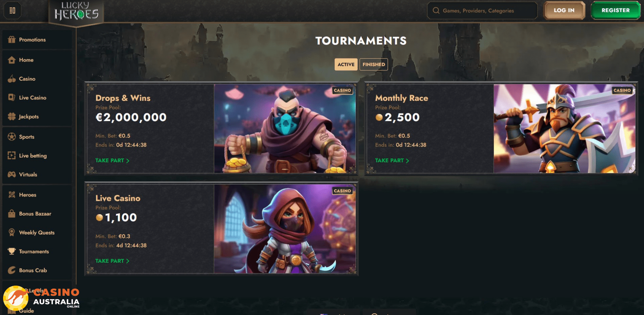Collapse the sidebar menu icon

[x=12, y=11]
